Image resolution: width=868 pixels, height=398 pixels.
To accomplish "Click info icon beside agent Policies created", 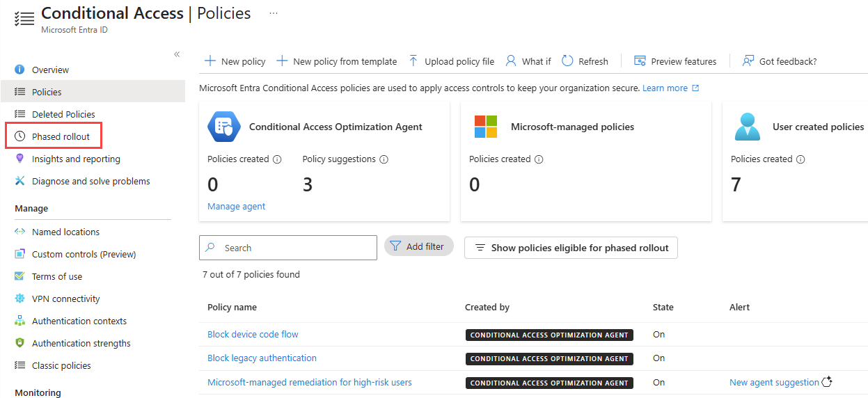I will 277,159.
